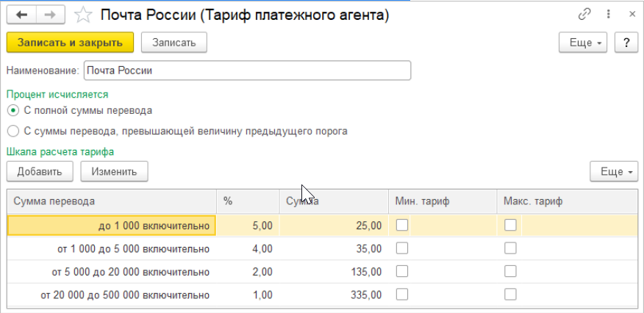644x313 pixels.
Task: Tick Макс. тариф checkbox in 5 000–20 000 row
Action: pos(510,272)
